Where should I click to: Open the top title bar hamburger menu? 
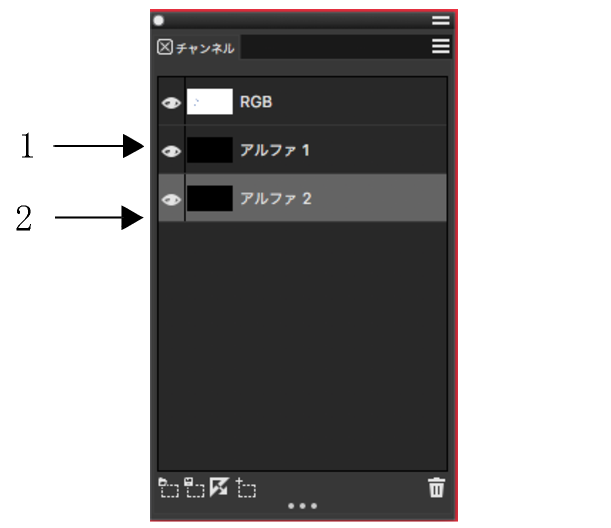coord(441,20)
